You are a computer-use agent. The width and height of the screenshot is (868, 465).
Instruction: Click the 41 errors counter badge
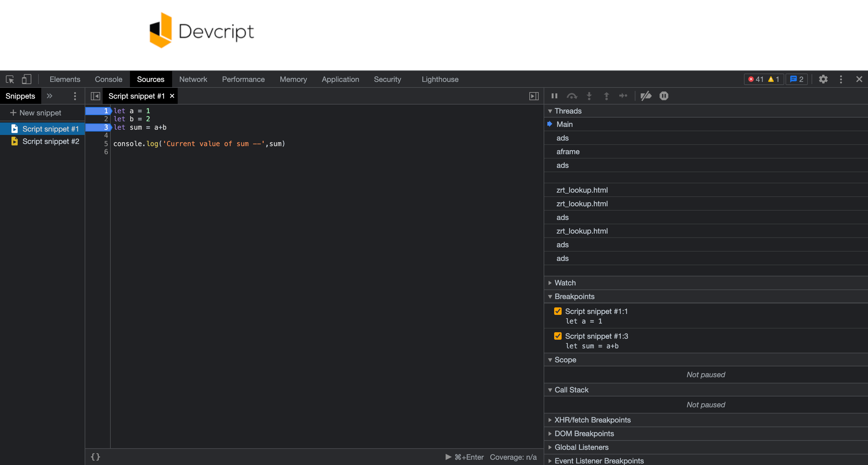pyautogui.click(x=756, y=79)
